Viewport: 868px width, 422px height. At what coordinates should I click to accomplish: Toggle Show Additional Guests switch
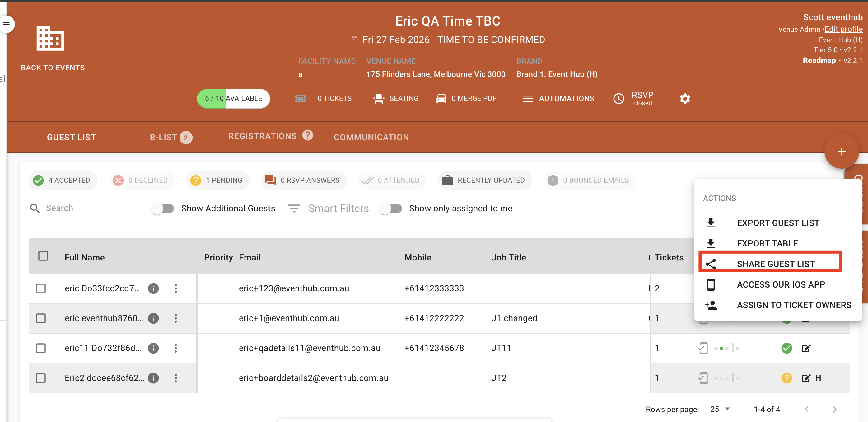[162, 208]
